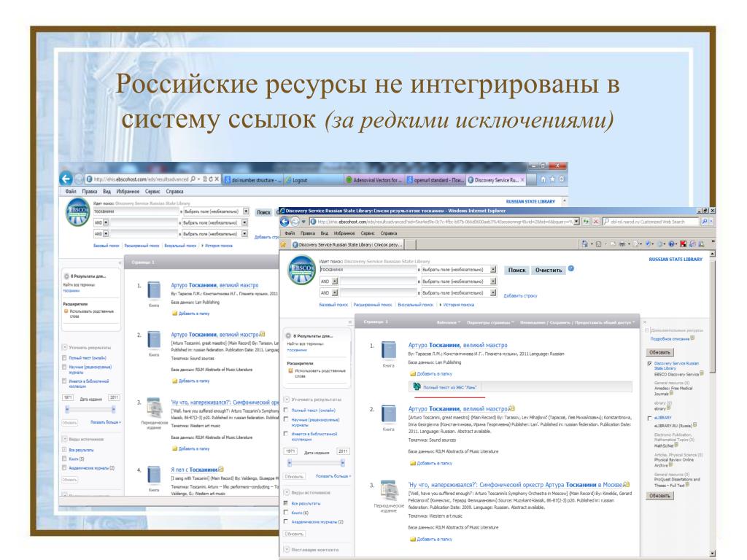Click the book icon of result 1 in the front window
Screen dimensions: 747x560
tap(389, 350)
